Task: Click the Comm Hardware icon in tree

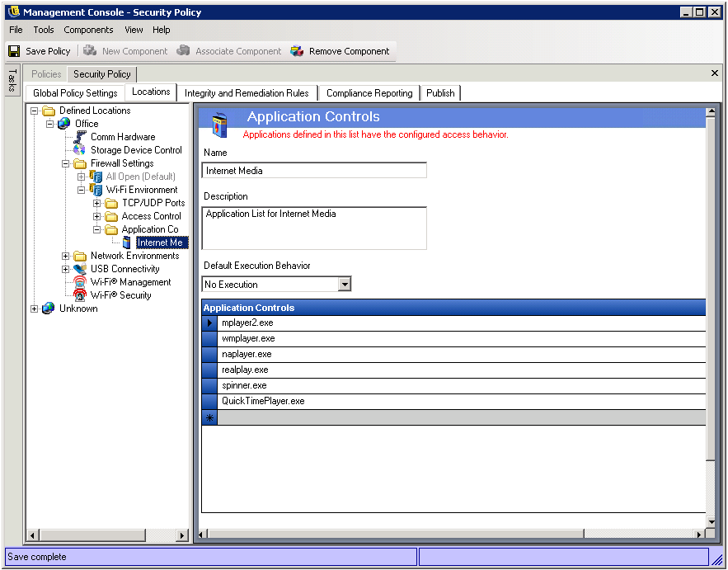Action: (80, 137)
